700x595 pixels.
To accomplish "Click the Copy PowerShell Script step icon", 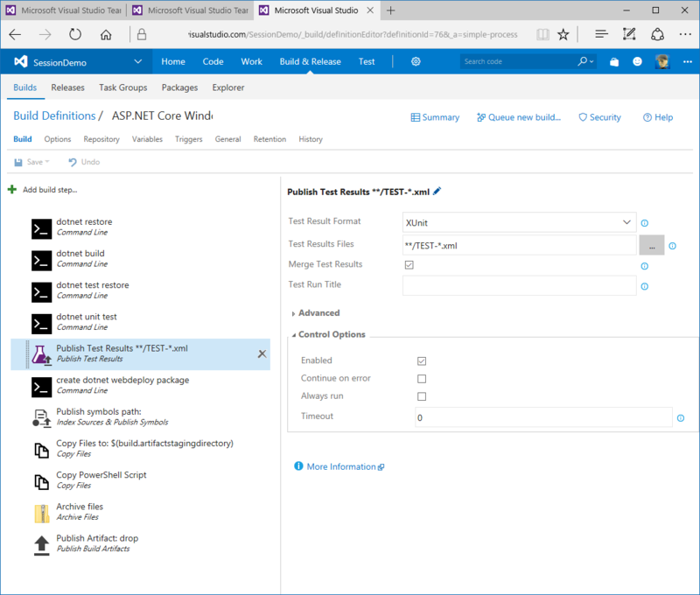I will point(41,482).
